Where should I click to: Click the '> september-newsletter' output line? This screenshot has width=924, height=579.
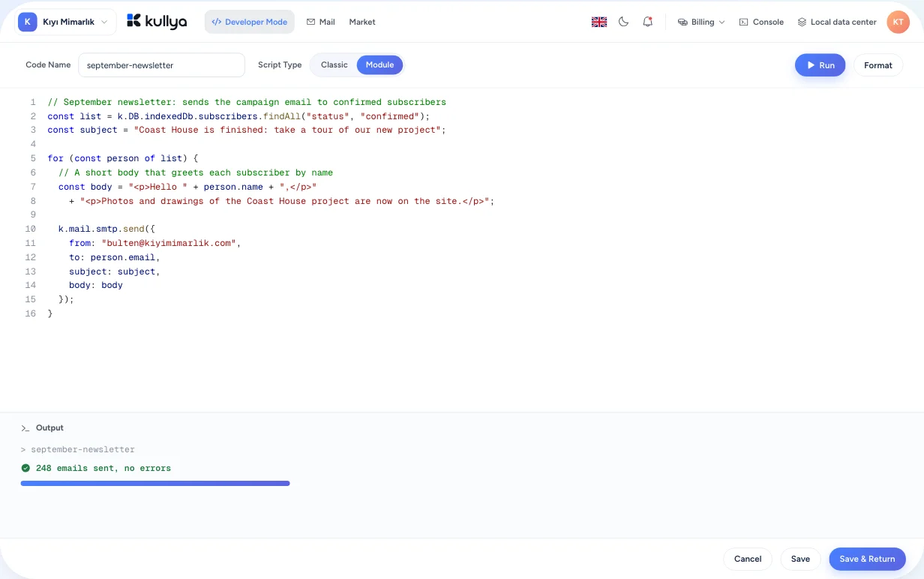click(78, 449)
